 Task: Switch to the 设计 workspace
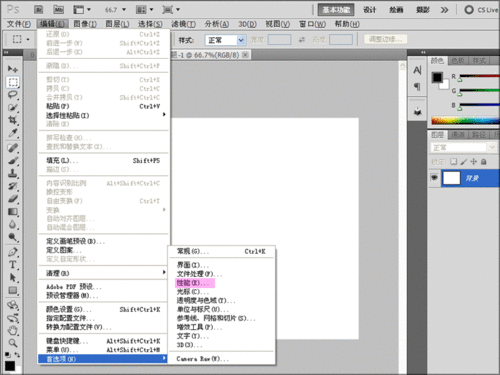click(x=369, y=10)
